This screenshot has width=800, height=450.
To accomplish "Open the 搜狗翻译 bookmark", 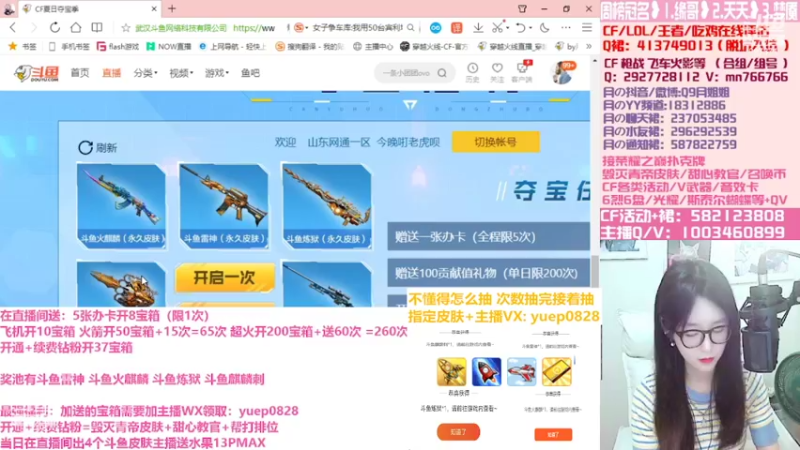I will click(309, 46).
